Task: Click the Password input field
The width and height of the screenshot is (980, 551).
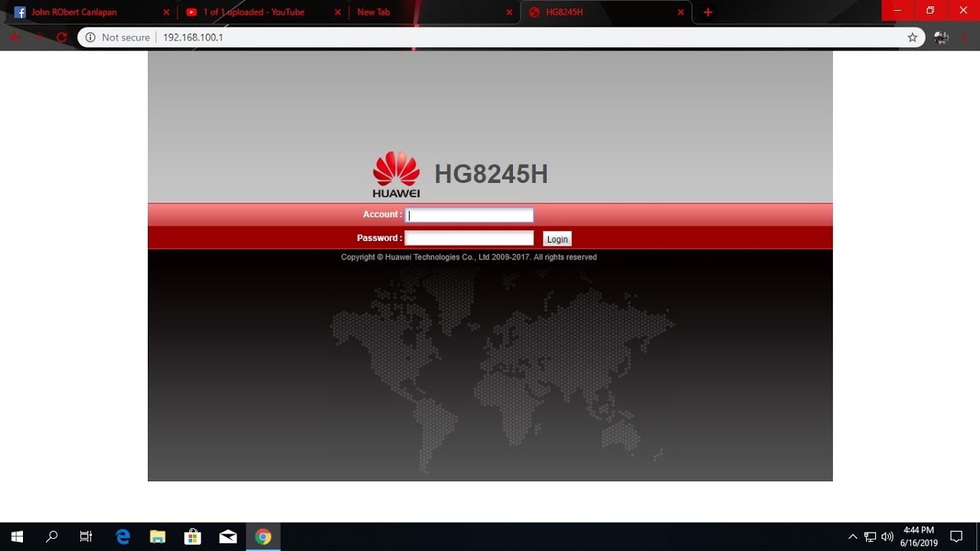Action: click(469, 238)
